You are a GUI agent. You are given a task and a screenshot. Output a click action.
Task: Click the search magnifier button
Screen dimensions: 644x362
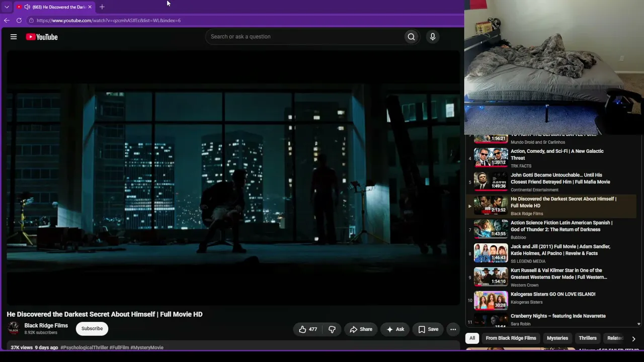[411, 37]
